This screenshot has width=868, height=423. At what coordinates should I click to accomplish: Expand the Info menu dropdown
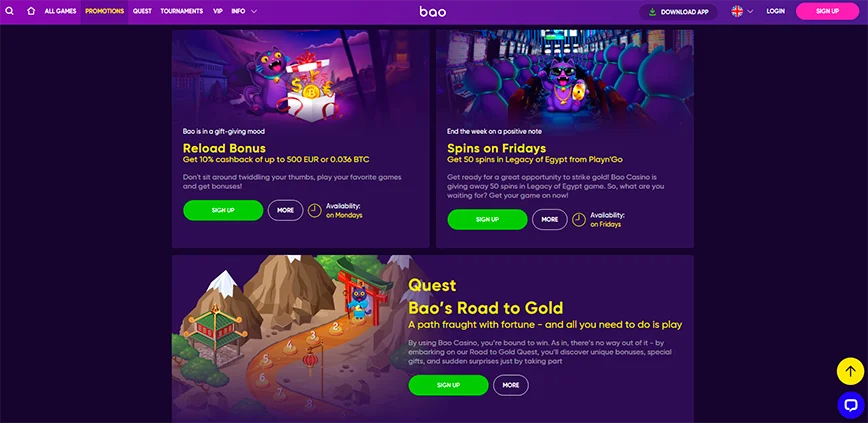pos(244,11)
